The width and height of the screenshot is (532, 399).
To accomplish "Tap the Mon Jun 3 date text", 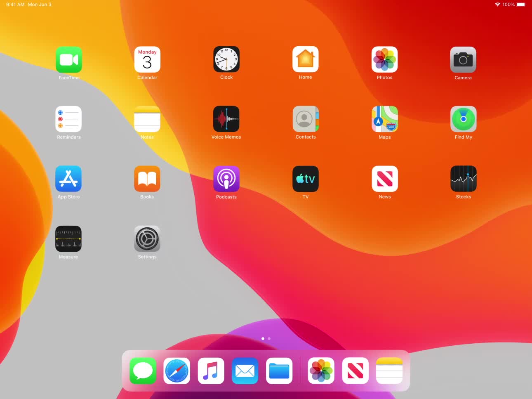I will pyautogui.click(x=40, y=5).
